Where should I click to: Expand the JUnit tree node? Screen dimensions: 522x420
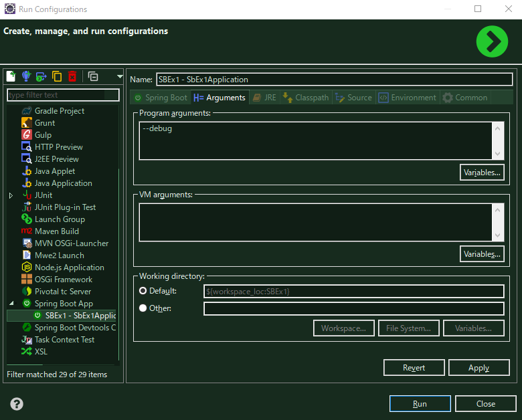(11, 195)
